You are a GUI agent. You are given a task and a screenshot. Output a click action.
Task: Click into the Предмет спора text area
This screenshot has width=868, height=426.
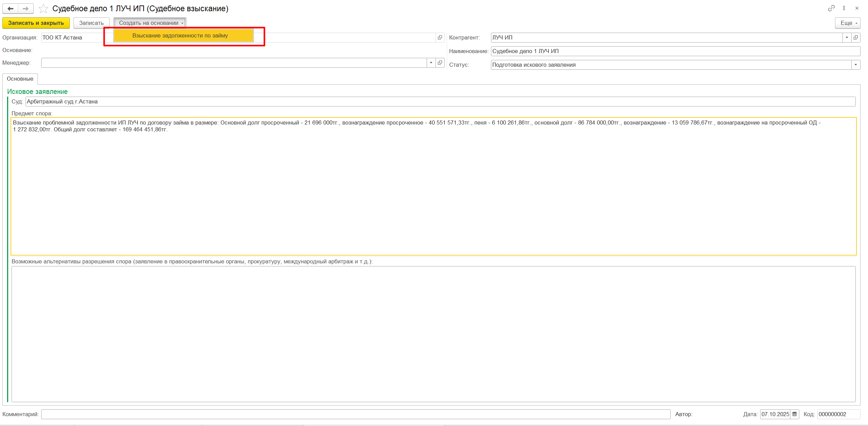tap(433, 186)
